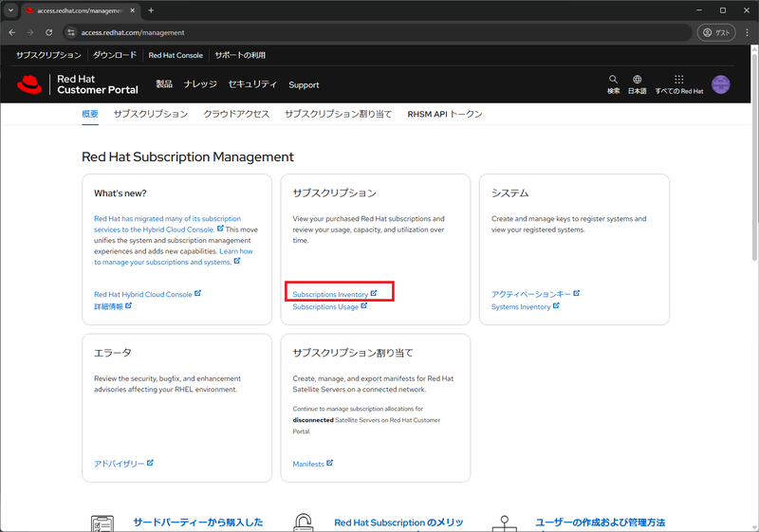Viewport: 759px width, 532px height.
Task: Click the checklist clipboard icon
Action: pyautogui.click(x=102, y=523)
